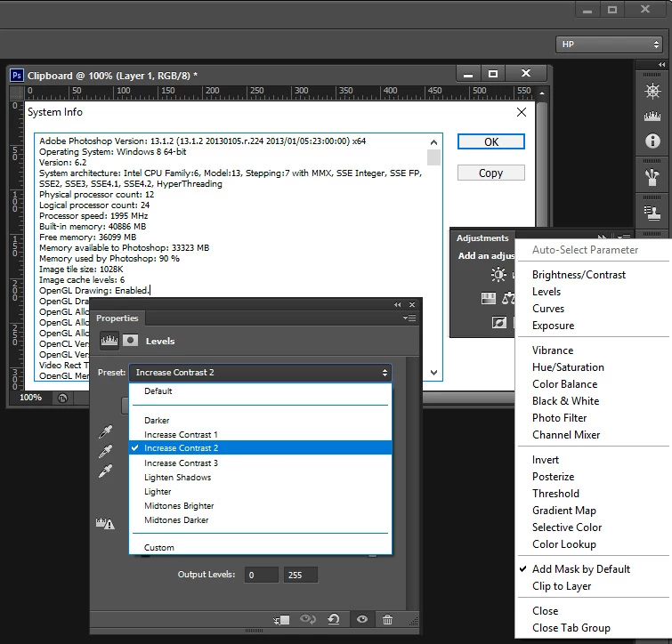Screen dimensions: 672x644
Task: Open the Info panel icon
Action: click(x=652, y=141)
